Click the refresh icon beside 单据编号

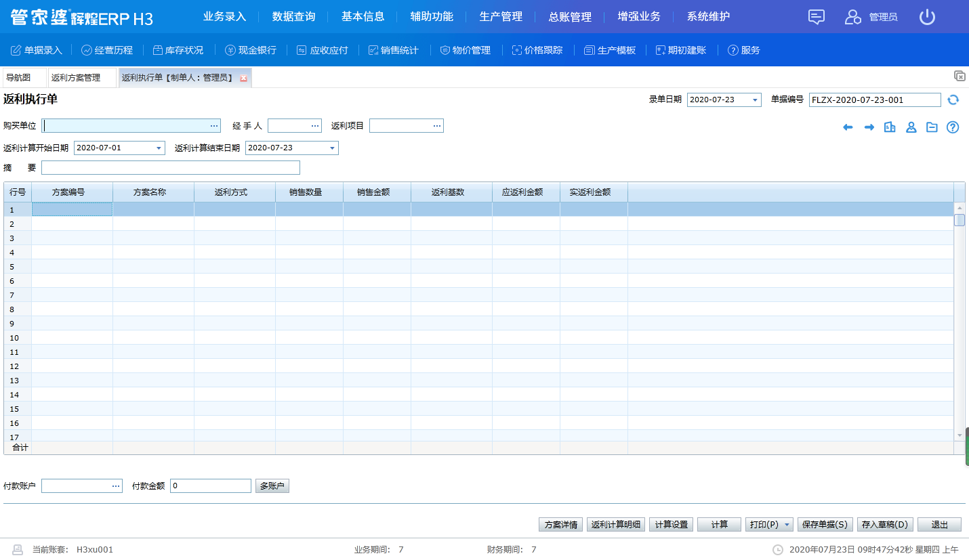click(x=953, y=100)
